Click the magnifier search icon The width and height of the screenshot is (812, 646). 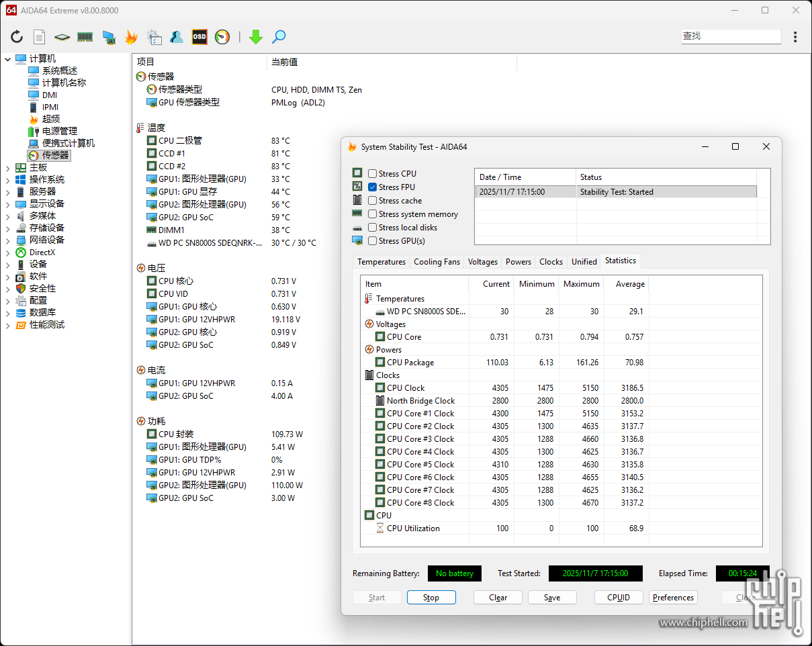tap(279, 37)
